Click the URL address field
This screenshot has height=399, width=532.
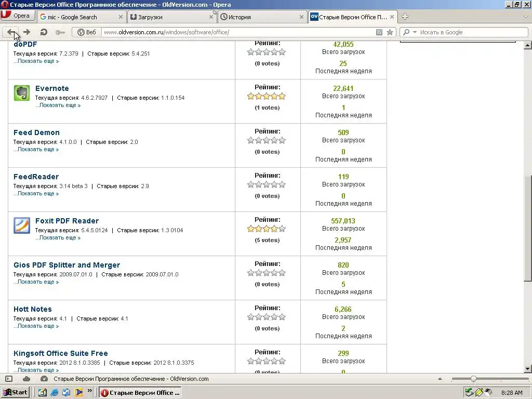pyautogui.click(x=237, y=32)
